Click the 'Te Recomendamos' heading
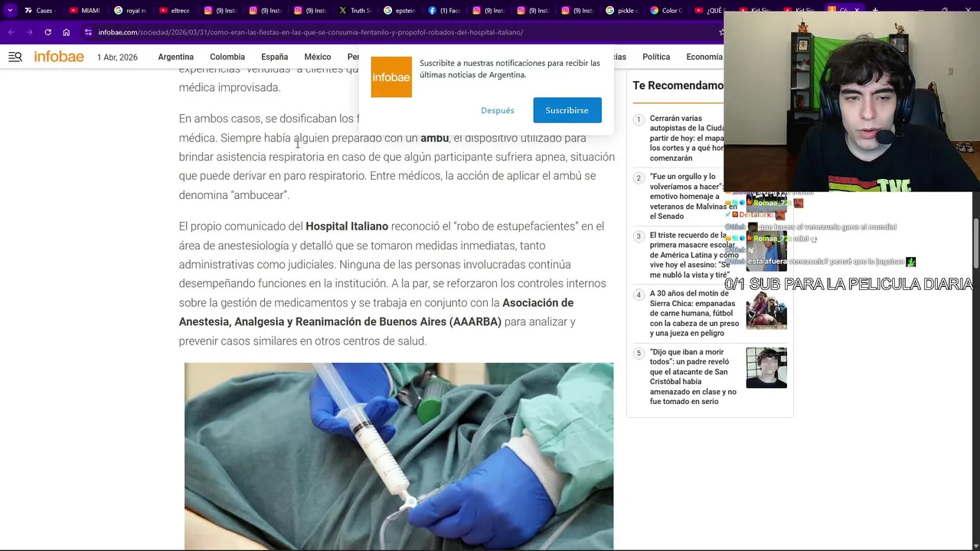Image resolution: width=980 pixels, height=551 pixels. (678, 86)
